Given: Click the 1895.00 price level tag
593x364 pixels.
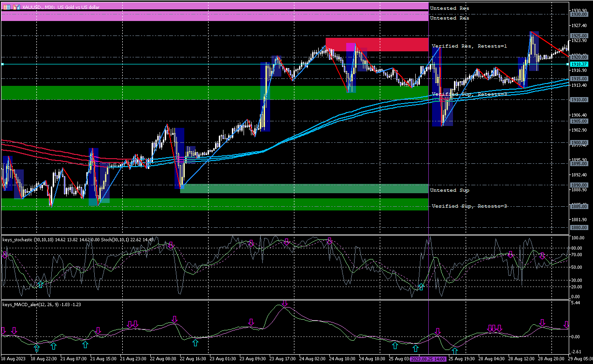Looking at the screenshot, I should (579, 164).
